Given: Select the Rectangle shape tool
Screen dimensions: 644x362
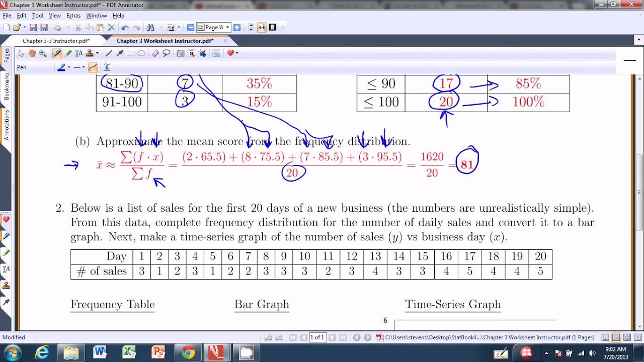Looking at the screenshot, I should 130,53.
